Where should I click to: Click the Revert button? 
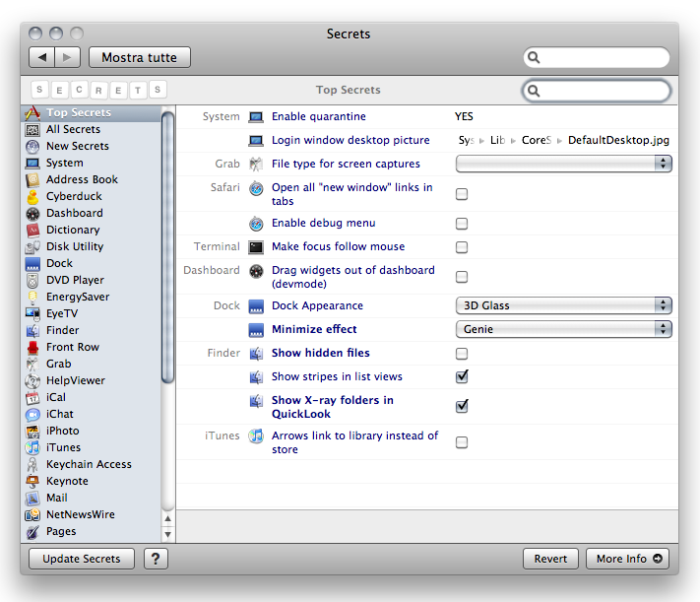(550, 559)
